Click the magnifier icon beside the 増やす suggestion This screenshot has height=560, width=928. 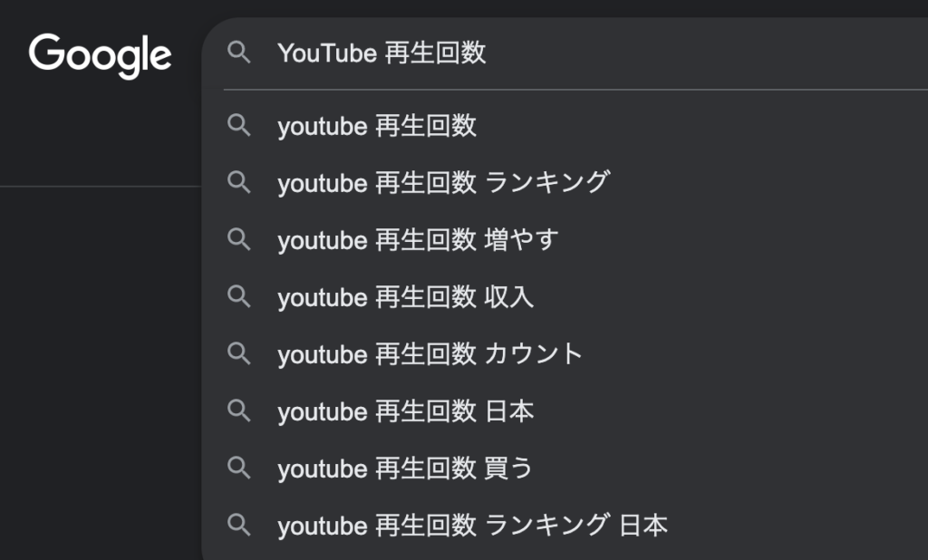[x=239, y=240]
